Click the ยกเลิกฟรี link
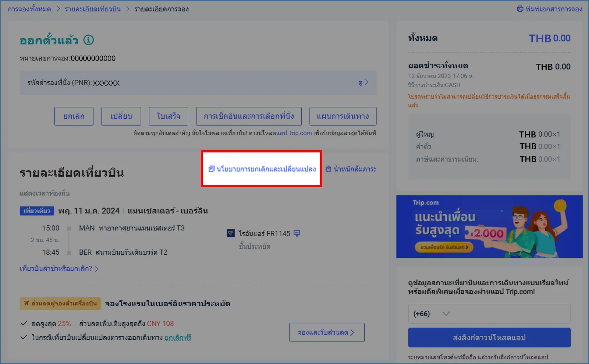589x364 pixels. [x=177, y=337]
